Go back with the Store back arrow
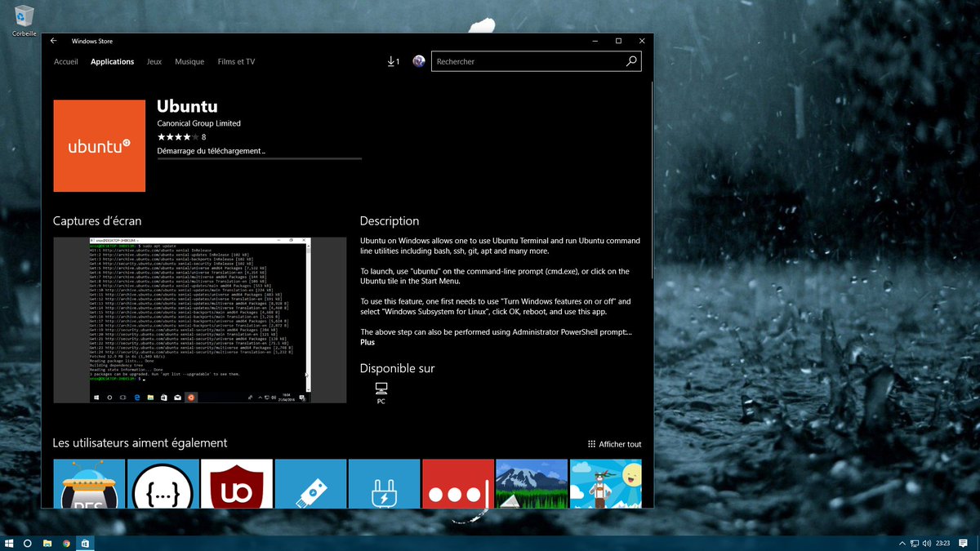The image size is (980, 551). [54, 41]
